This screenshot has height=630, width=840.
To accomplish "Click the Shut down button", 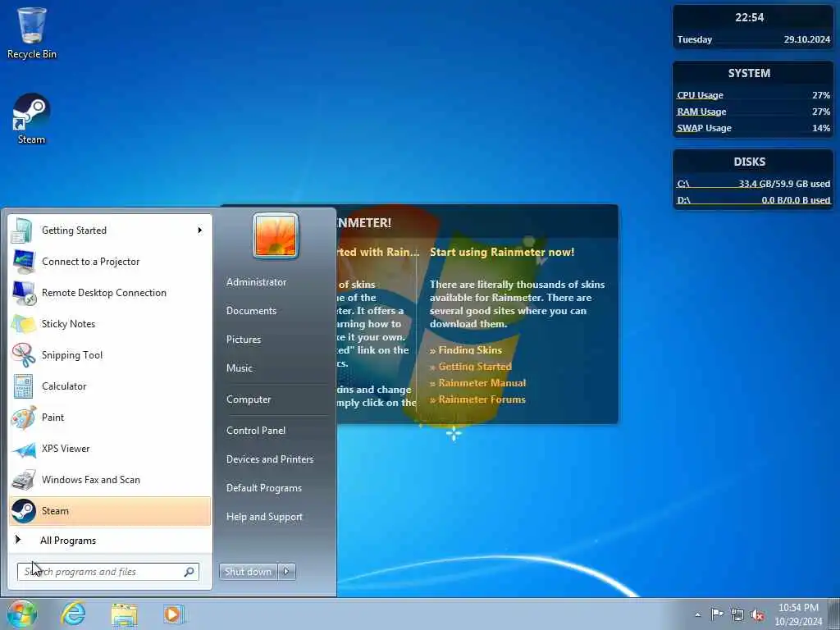I will (x=248, y=572).
